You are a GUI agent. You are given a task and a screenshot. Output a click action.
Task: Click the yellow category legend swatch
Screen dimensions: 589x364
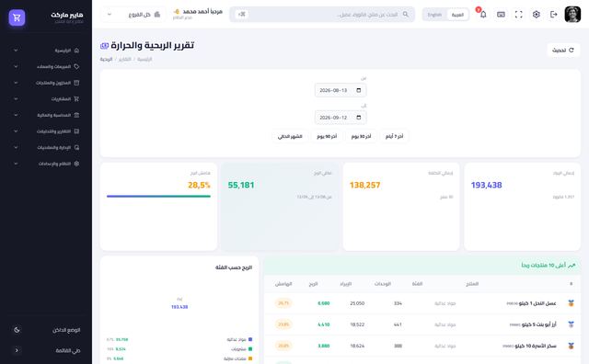(x=250, y=358)
